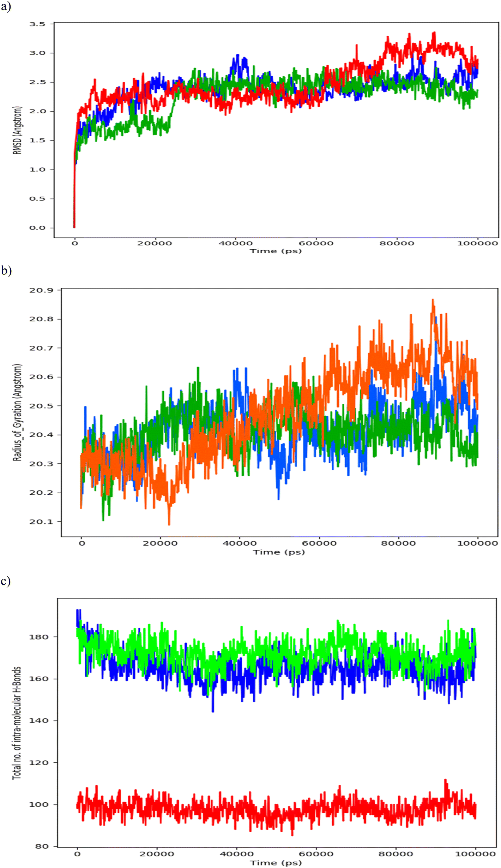This screenshot has width=501, height=868.
Task: Click "20000" x-tick in the H-Bonds plot
Action: (157, 854)
